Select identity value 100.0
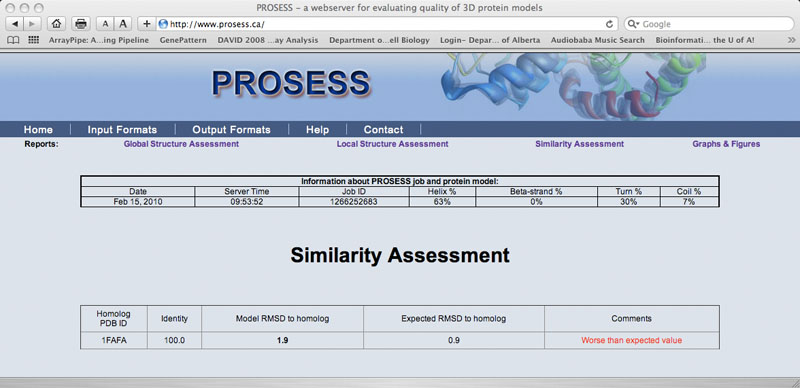This screenshot has height=388, width=800. (174, 341)
